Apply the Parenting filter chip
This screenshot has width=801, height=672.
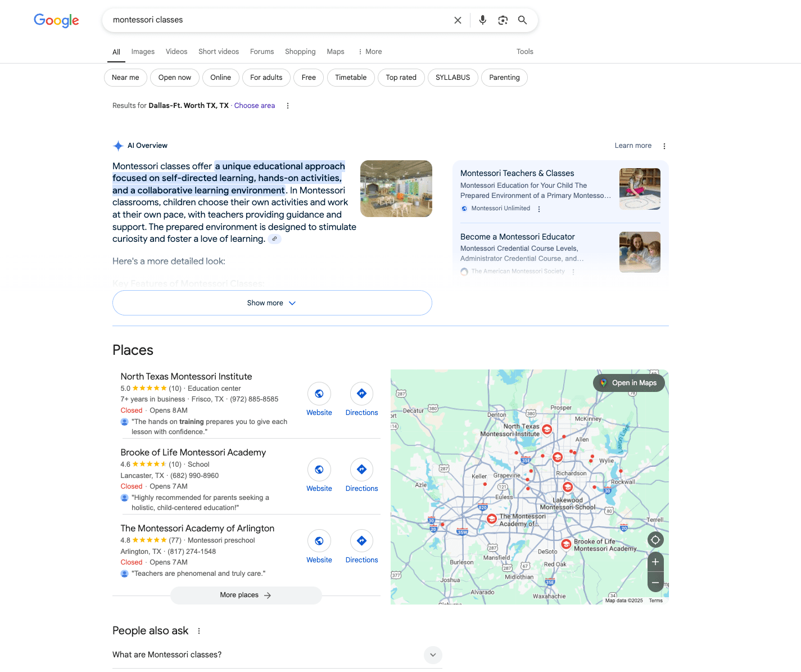pyautogui.click(x=505, y=78)
